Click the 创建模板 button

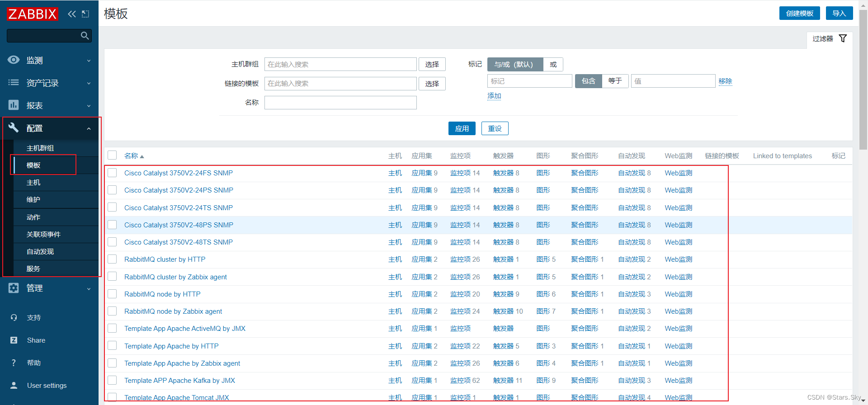799,13
